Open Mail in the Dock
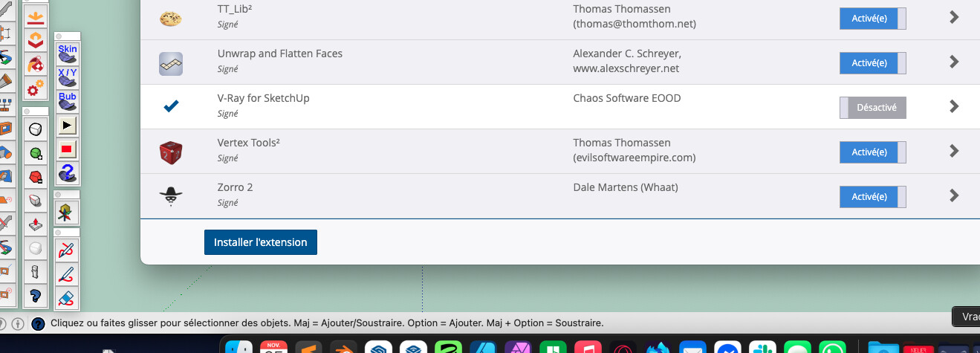980x353 pixels. click(x=692, y=348)
